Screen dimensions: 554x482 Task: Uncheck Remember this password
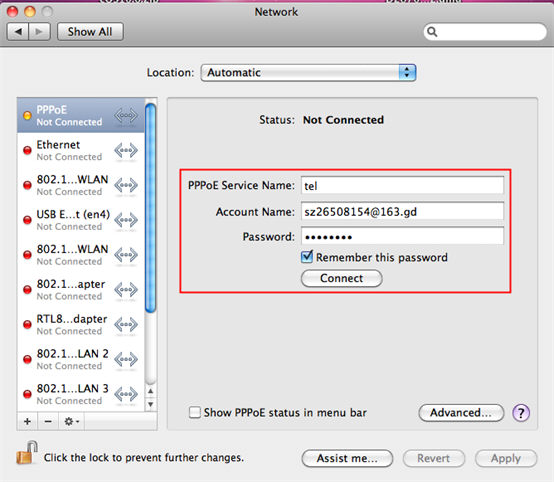[x=307, y=257]
